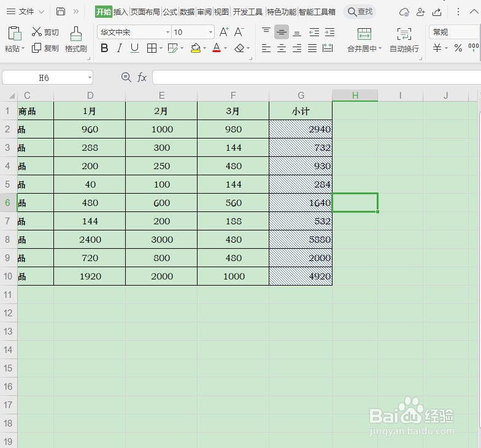The image size is (481, 448).
Task: Click the Paste clipboard icon
Action: (x=14, y=33)
